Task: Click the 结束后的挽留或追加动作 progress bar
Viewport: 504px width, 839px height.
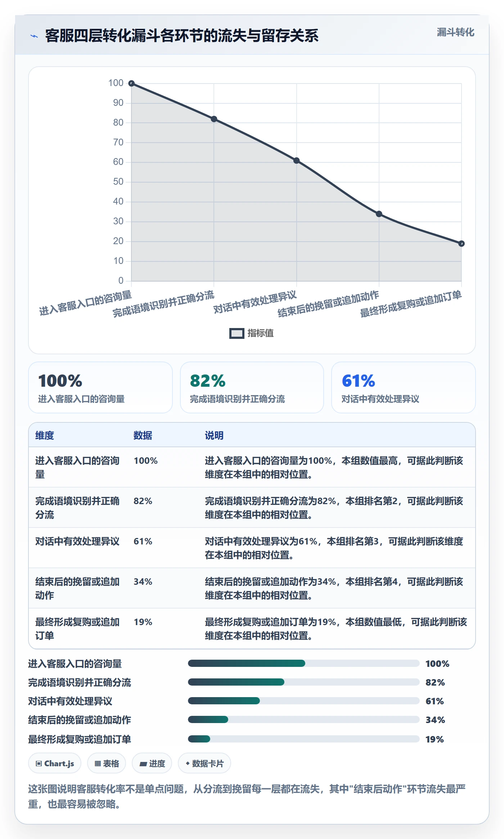Action: click(304, 719)
